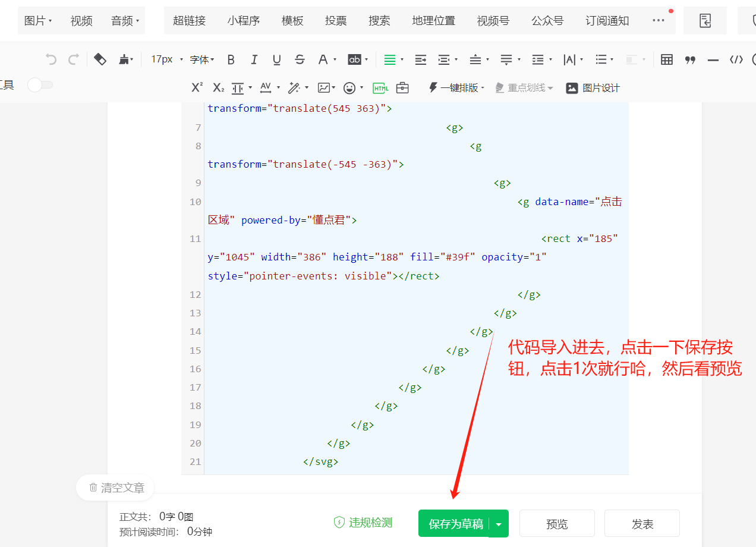This screenshot has height=547, width=756.
Task: Apply font color with the A icon
Action: click(x=323, y=59)
